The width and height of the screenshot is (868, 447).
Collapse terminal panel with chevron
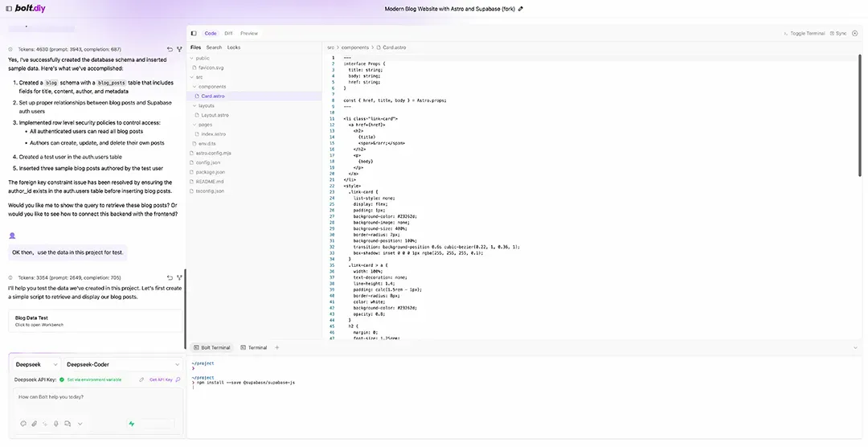point(855,348)
